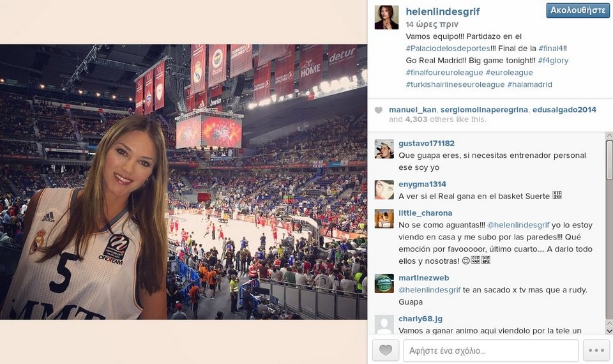This screenshot has height=364, width=613.
Task: Open gustavo171182's avatar thumbnail
Action: 384,149
